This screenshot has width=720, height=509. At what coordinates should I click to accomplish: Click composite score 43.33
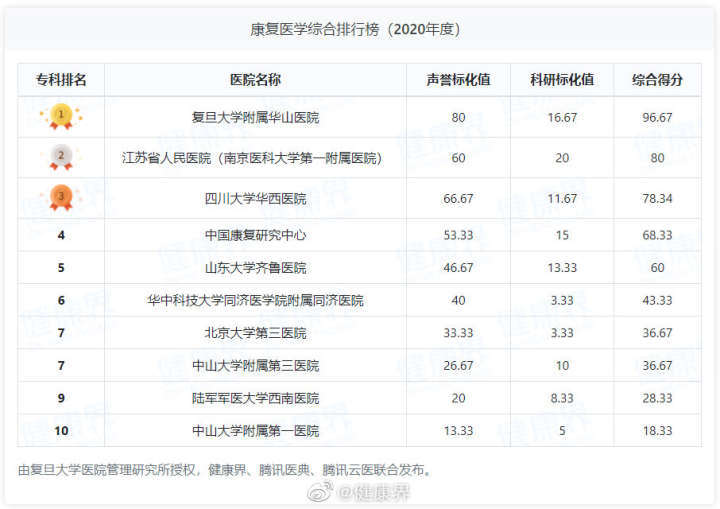[657, 300]
